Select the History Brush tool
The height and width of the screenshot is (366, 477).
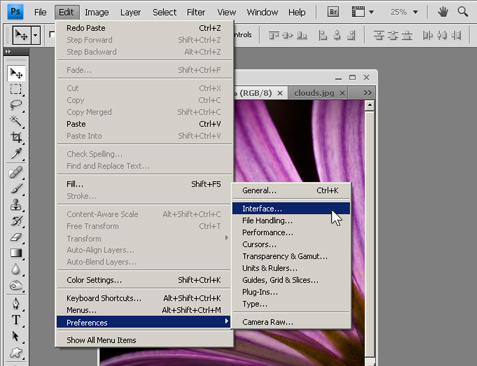16,221
